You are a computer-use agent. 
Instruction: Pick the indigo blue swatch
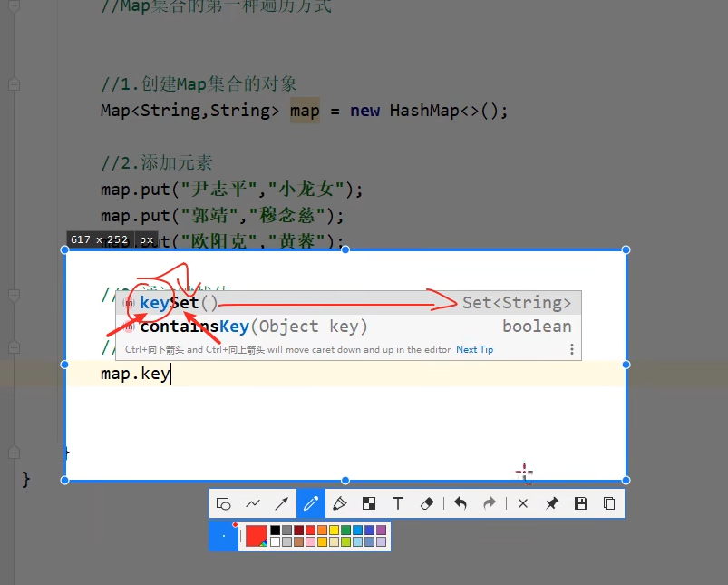(370, 531)
